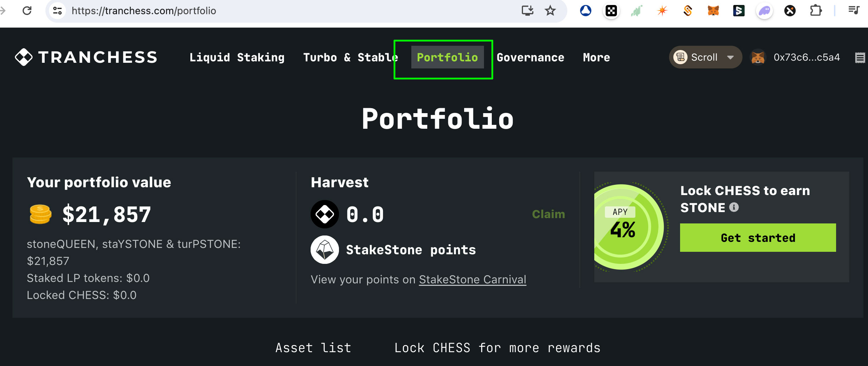
Task: Click the tranchess.com/portfolio URL field
Action: 144,11
